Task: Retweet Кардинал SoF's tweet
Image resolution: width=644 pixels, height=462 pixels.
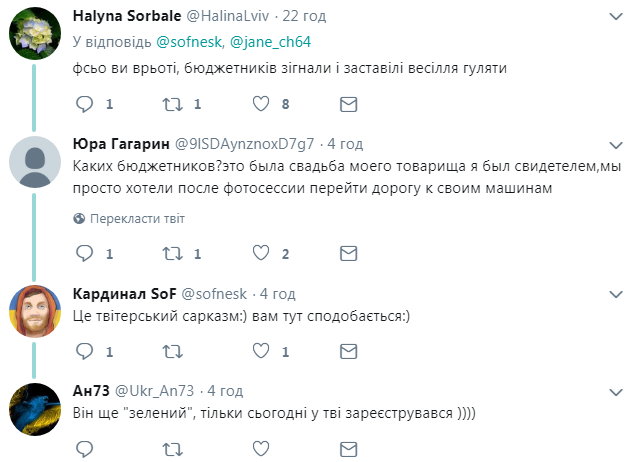Action: click(x=173, y=351)
